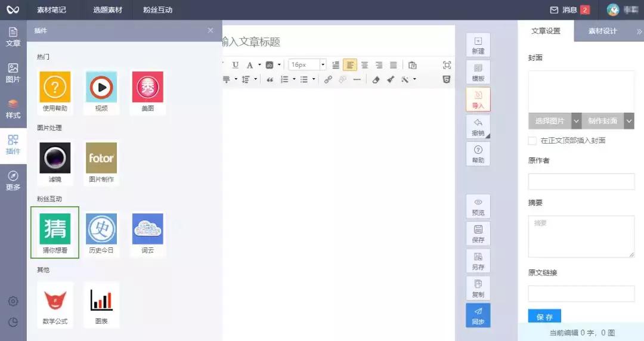Expand the background color dropdown arrow
Screen dimensions: 644x341
279,65
